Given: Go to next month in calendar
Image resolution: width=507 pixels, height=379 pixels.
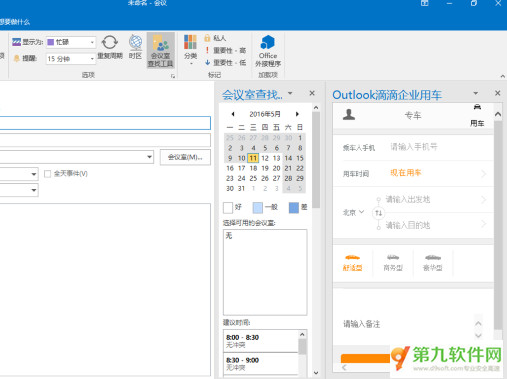Looking at the screenshot, I should (x=297, y=114).
